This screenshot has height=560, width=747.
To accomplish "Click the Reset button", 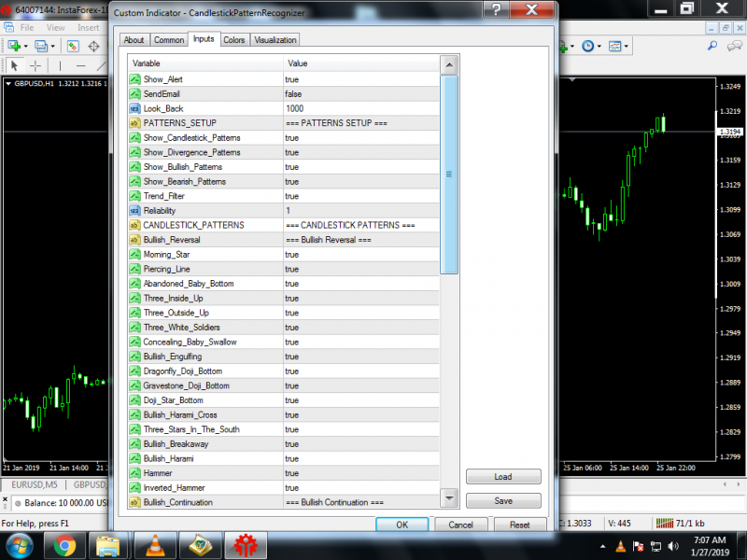I will coord(520,525).
